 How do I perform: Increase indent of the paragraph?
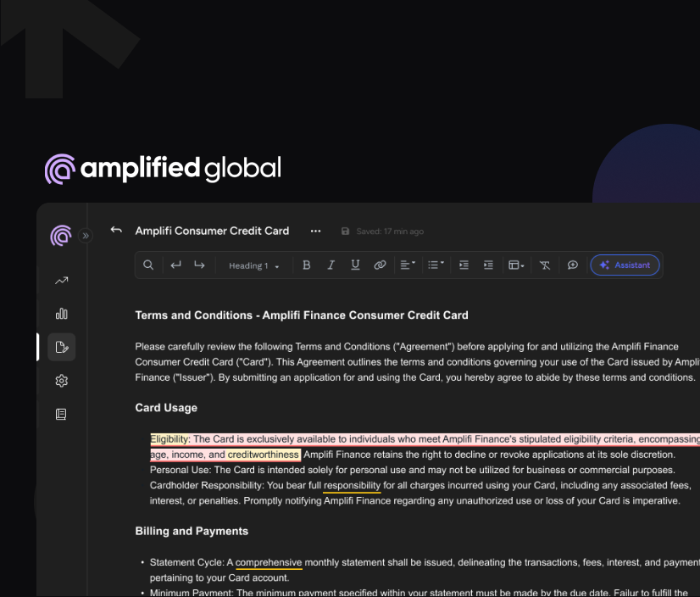pyautogui.click(x=488, y=265)
